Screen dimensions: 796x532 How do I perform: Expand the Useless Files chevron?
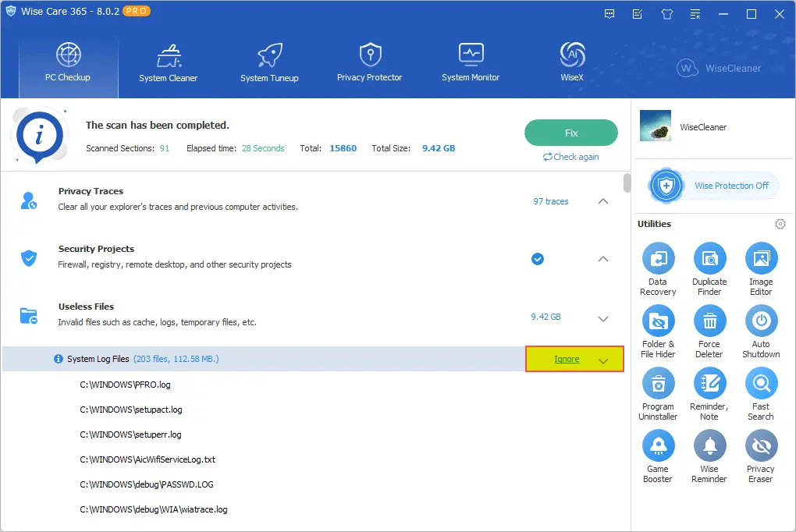[603, 319]
